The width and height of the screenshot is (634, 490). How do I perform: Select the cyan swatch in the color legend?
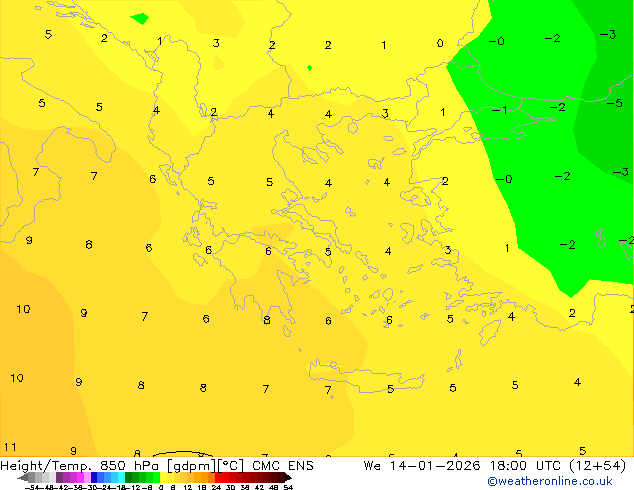coord(121,477)
